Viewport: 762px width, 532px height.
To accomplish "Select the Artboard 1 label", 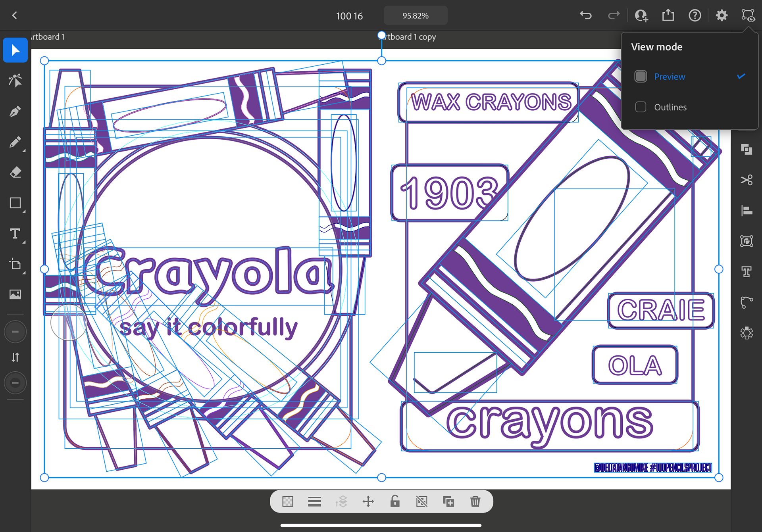I will (48, 37).
